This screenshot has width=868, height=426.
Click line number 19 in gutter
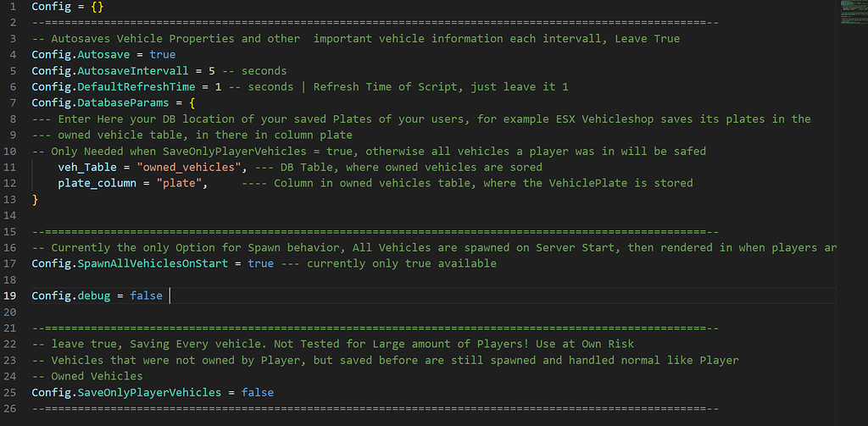(x=10, y=296)
